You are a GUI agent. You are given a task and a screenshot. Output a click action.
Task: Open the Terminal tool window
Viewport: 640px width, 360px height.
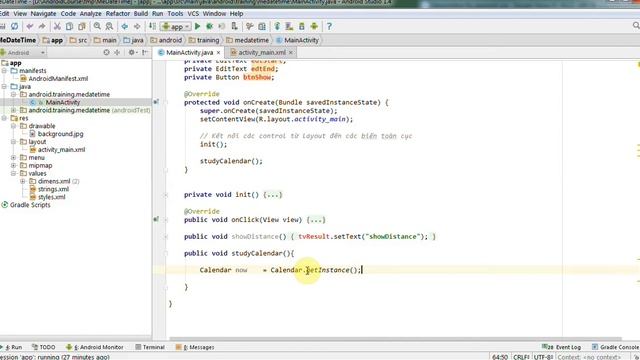[150, 347]
